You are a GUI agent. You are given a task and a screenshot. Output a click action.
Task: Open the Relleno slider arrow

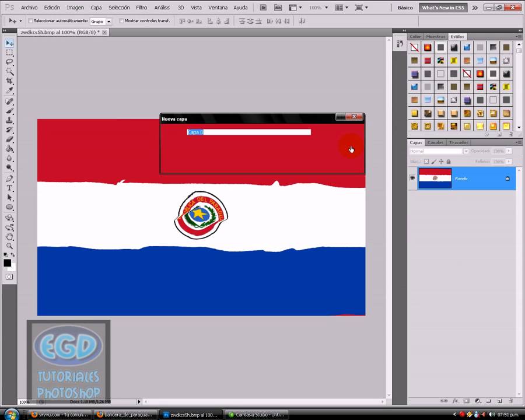[509, 162]
